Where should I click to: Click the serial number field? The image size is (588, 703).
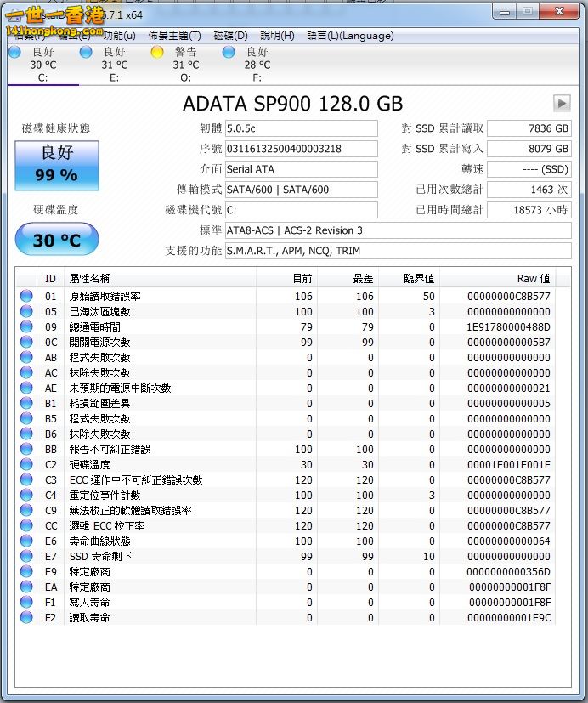click(x=301, y=149)
